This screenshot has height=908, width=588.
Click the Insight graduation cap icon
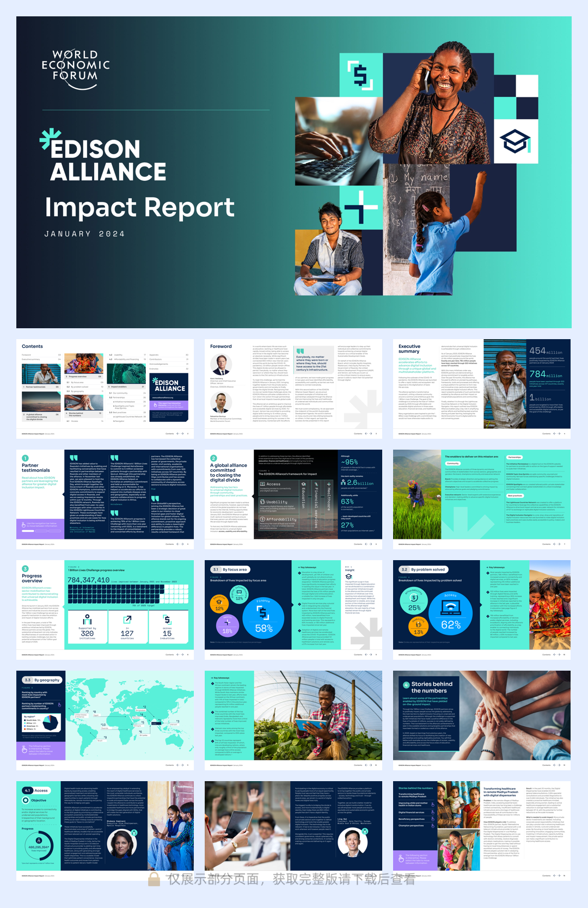[x=348, y=576]
